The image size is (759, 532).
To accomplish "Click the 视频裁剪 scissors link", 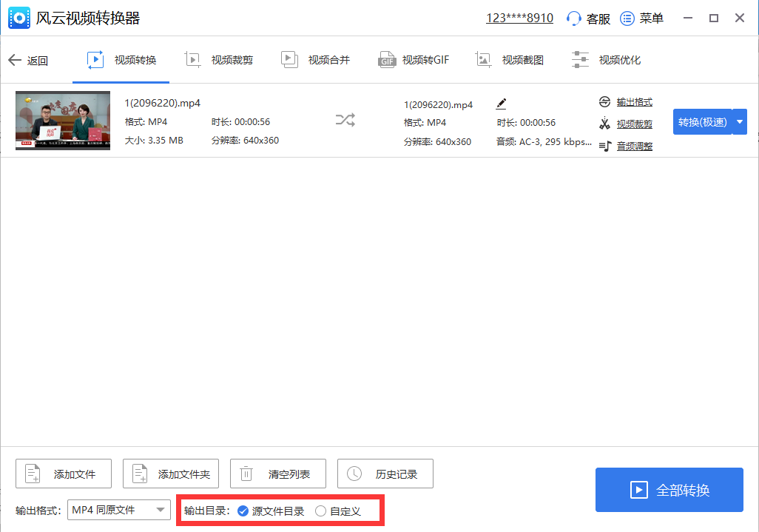I will coord(634,124).
